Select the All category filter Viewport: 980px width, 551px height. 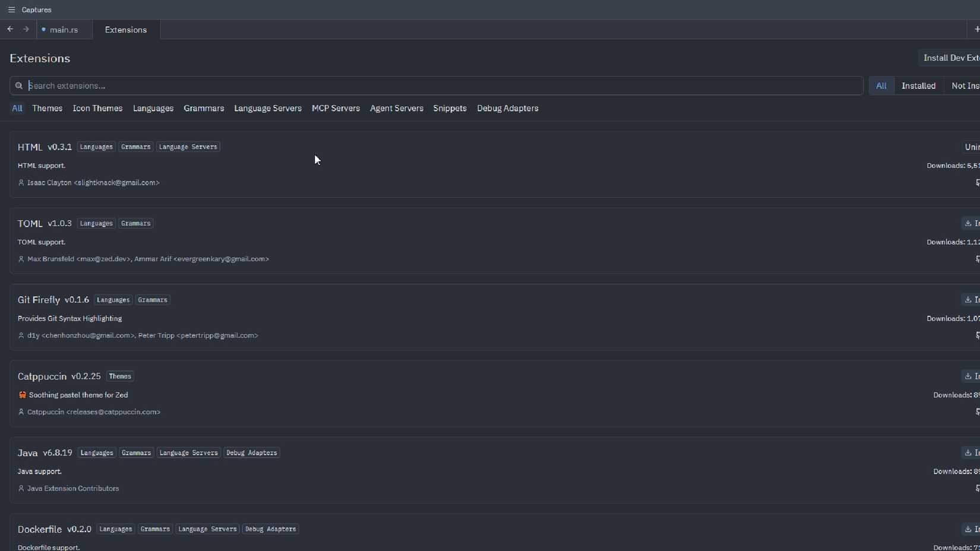[17, 108]
